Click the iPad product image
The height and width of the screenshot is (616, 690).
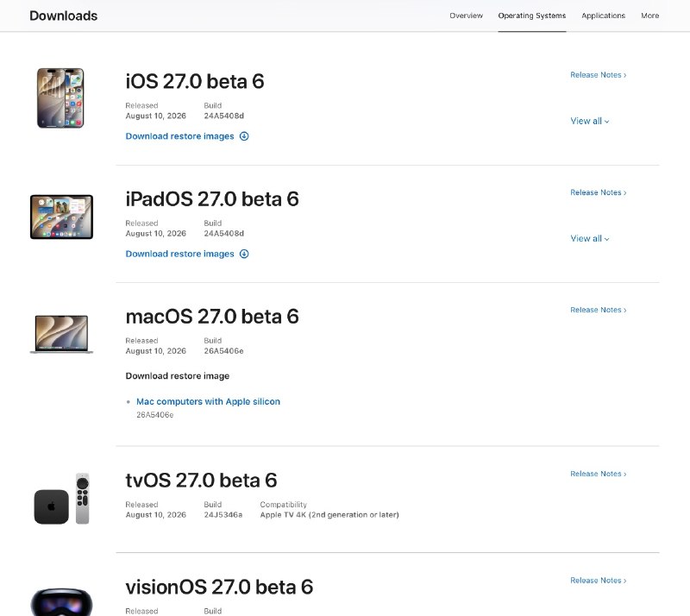tap(61, 217)
